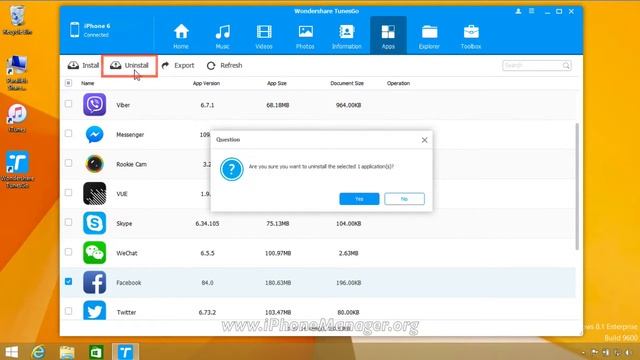
Task: Click the search magnifier icon
Action: pos(566,65)
